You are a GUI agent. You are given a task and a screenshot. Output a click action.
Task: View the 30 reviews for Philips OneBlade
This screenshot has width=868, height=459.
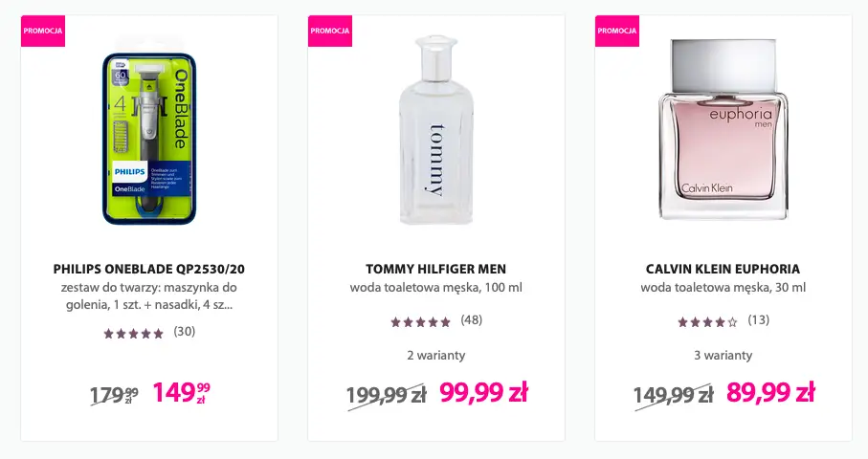(185, 332)
